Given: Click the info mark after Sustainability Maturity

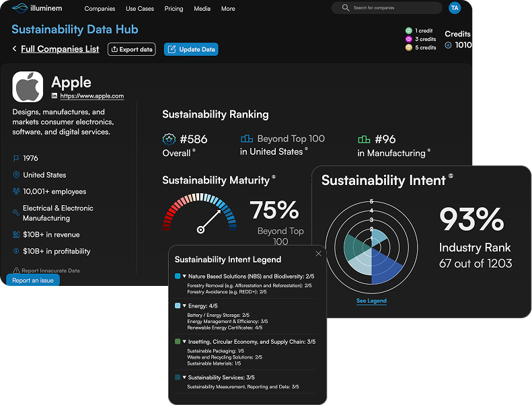Looking at the screenshot, I should coord(274,177).
